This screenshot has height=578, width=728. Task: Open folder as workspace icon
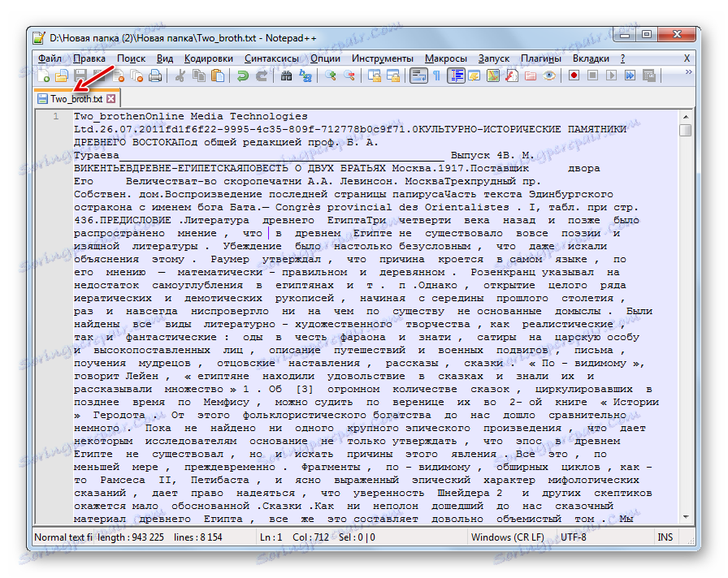tap(531, 75)
